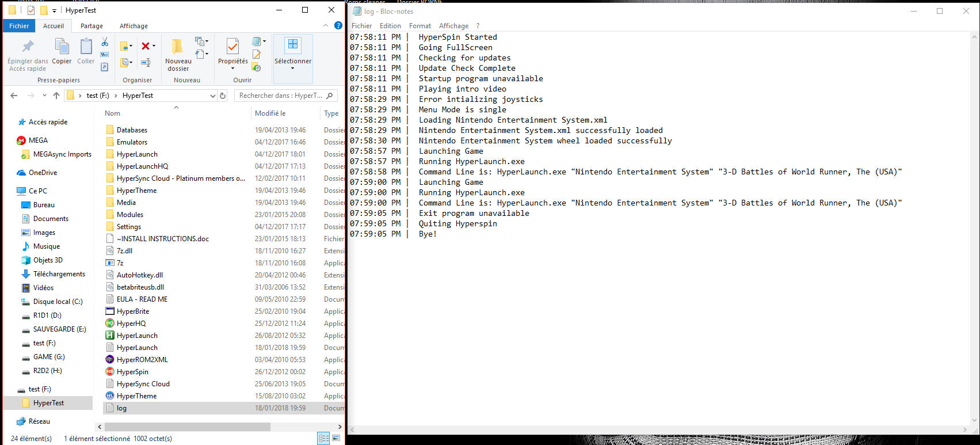Open the dropdown arrow beside the Delete icon
The image size is (980, 445).
tap(154, 46)
